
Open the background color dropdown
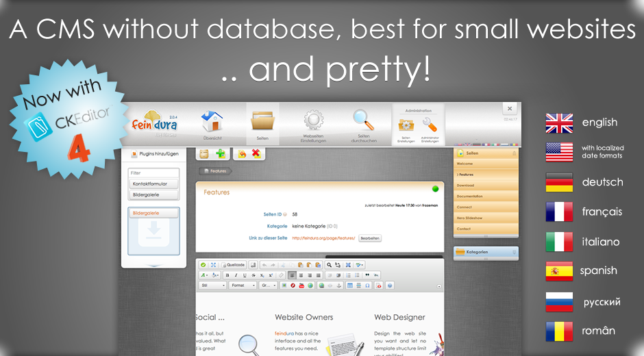216,275
